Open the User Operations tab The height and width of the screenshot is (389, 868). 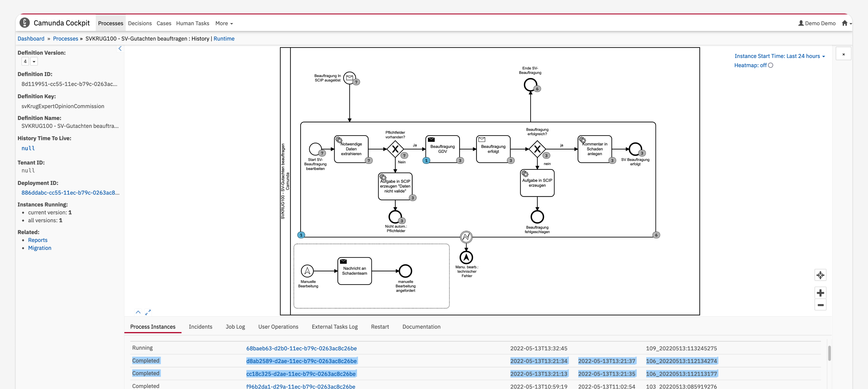[278, 327]
